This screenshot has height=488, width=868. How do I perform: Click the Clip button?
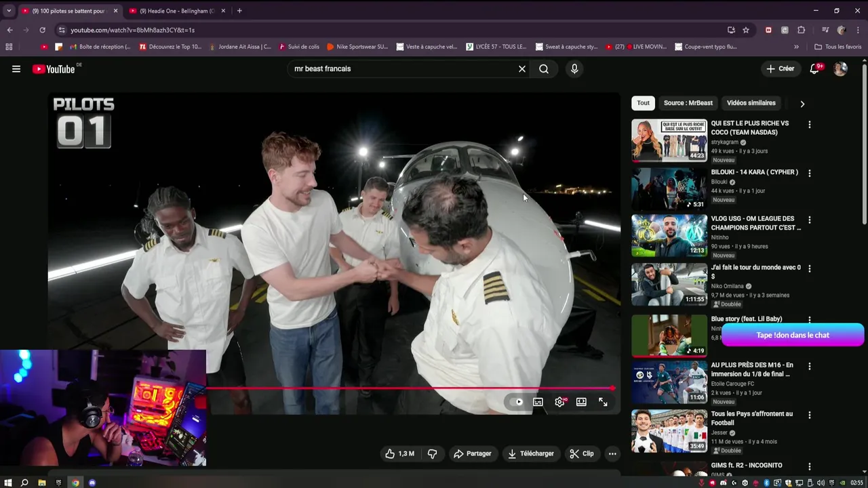click(x=581, y=453)
